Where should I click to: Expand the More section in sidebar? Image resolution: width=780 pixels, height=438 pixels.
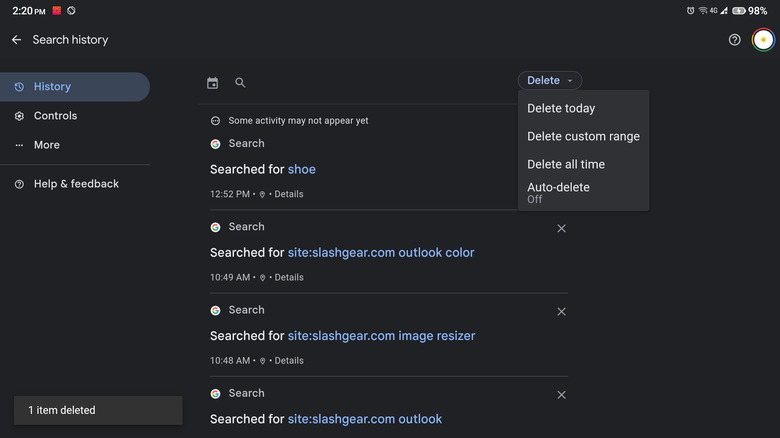[46, 145]
